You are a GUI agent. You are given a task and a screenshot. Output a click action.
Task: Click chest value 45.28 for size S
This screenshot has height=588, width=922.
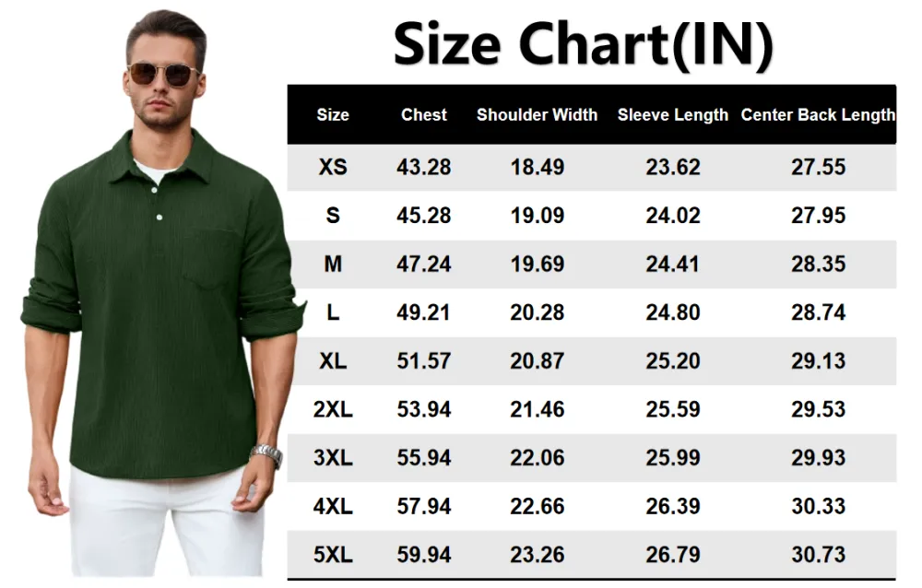pos(424,216)
